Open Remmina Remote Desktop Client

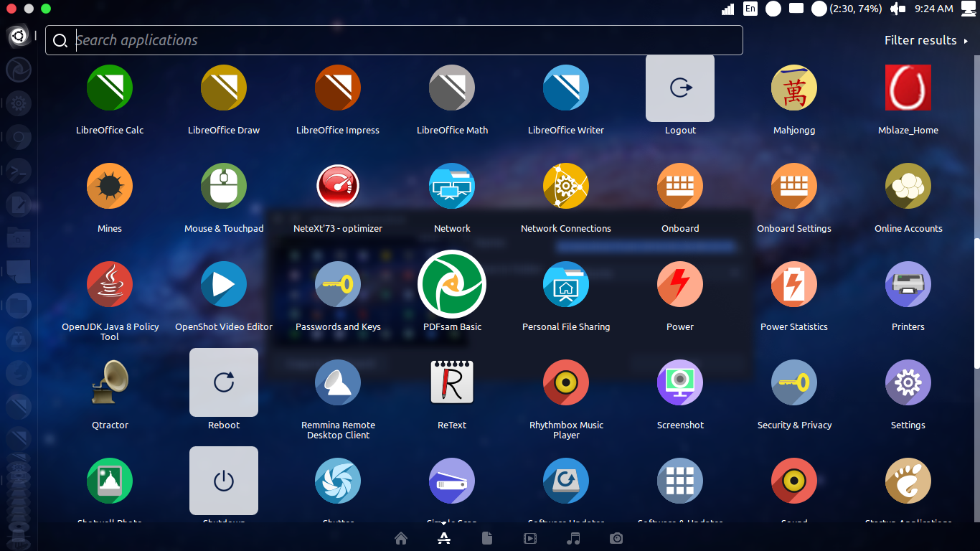(338, 382)
